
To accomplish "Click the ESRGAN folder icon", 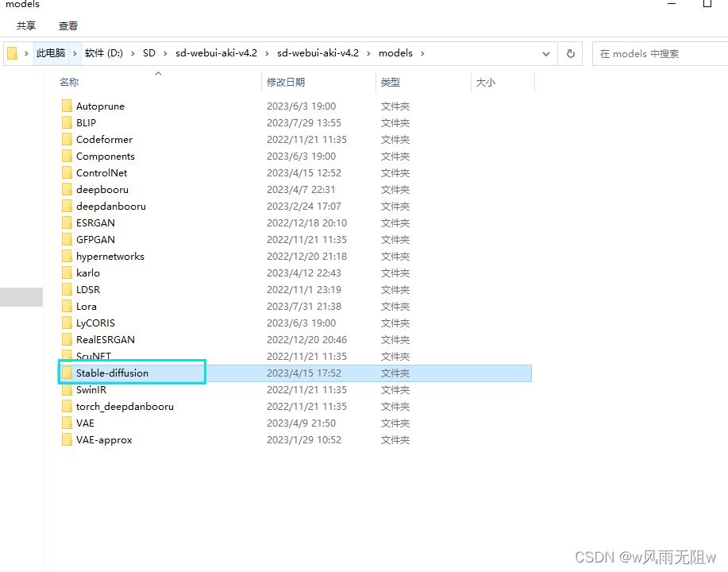I will [67, 223].
